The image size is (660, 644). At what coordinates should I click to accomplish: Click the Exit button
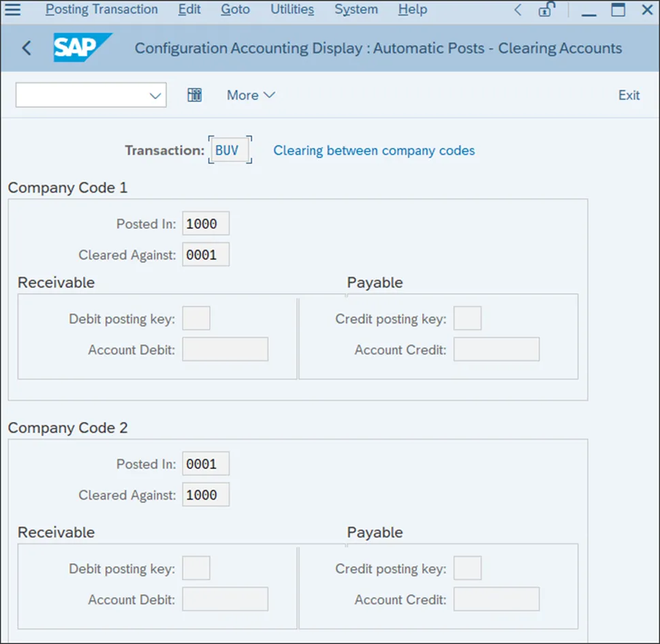tap(629, 95)
